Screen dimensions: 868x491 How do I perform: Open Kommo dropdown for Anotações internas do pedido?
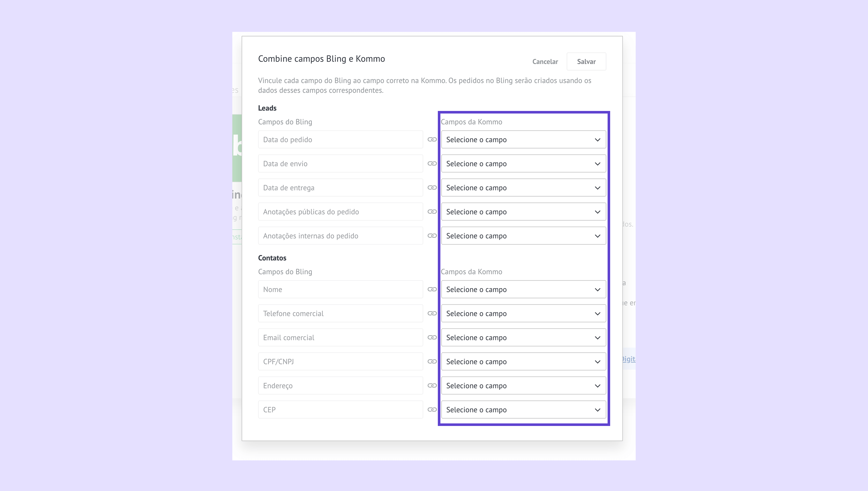coord(523,236)
